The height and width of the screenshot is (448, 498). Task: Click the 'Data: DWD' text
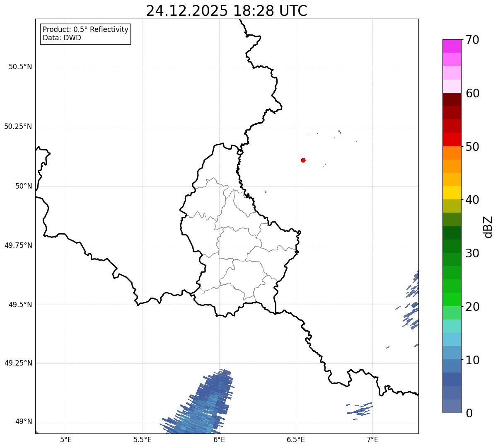pyautogui.click(x=62, y=38)
